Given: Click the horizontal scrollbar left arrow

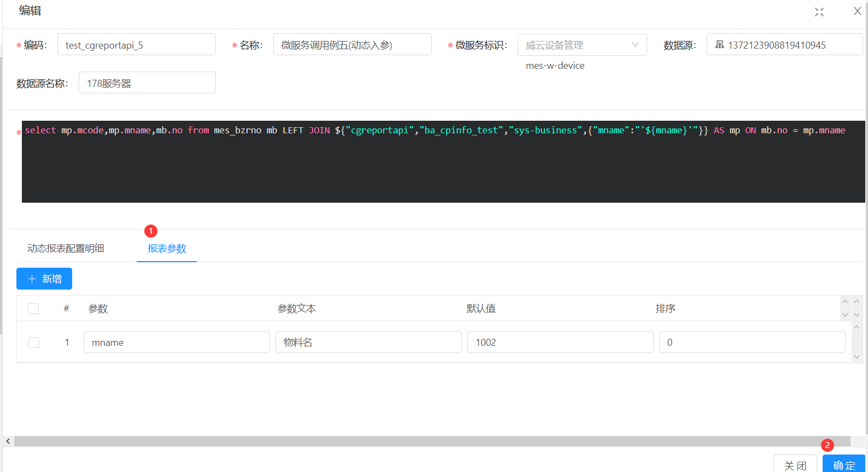Looking at the screenshot, I should [x=8, y=441].
